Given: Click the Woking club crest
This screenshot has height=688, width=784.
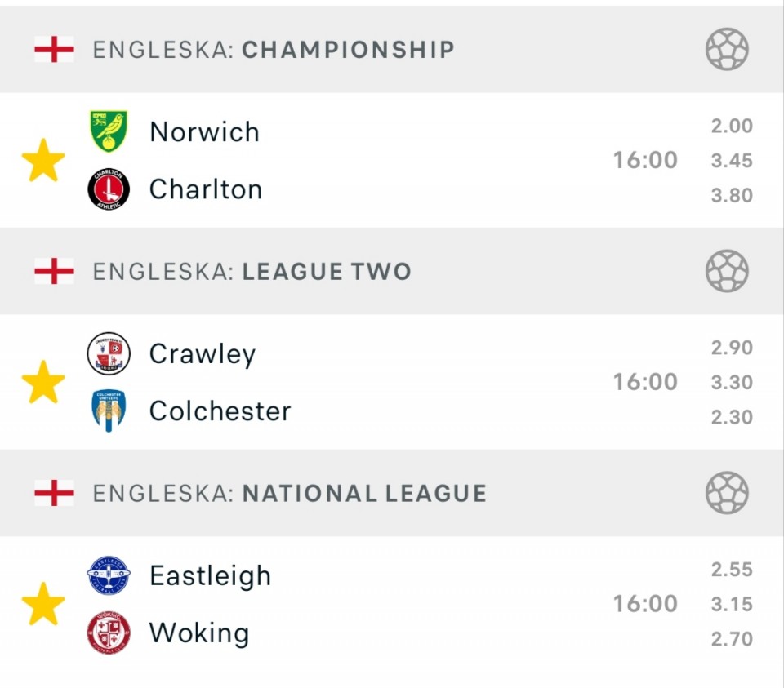Looking at the screenshot, I should tap(109, 633).
